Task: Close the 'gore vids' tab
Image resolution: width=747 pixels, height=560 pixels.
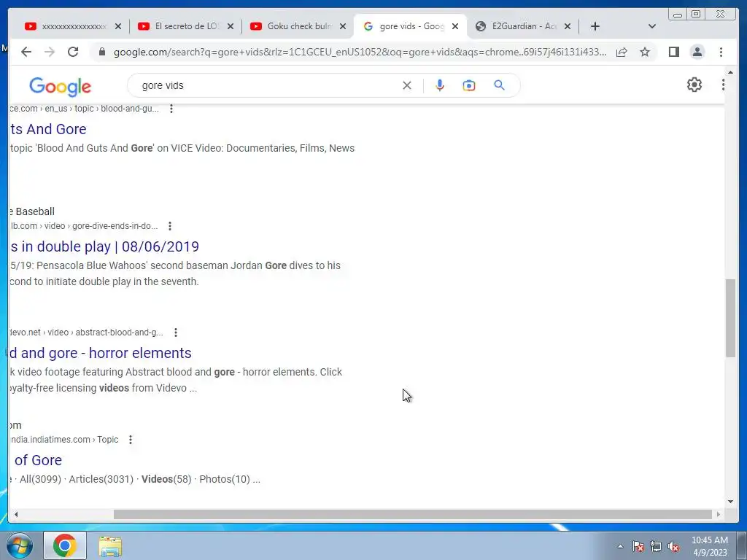Action: coord(455,26)
